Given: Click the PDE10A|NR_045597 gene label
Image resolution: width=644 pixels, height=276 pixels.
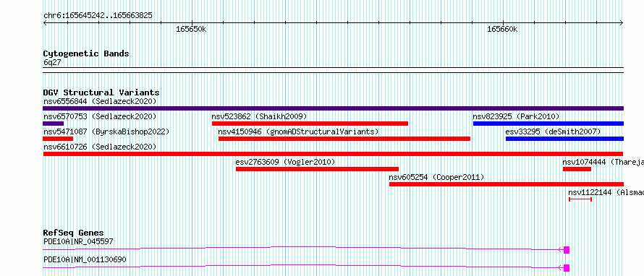Looking at the screenshot, I should pos(78,241).
